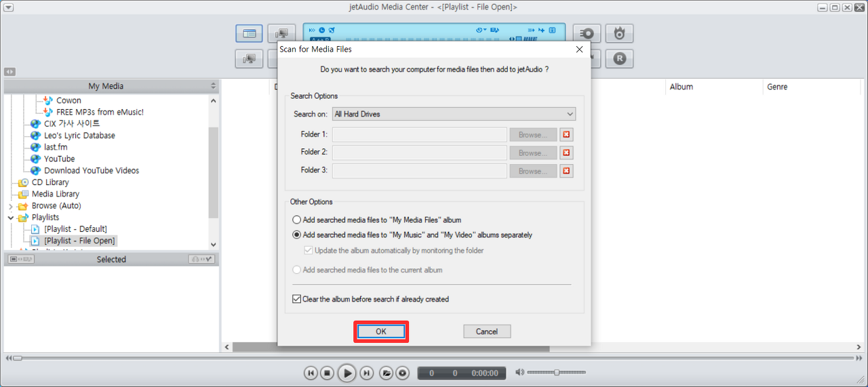The height and width of the screenshot is (387, 868).
Task: Skip to previous track
Action: coord(311,373)
